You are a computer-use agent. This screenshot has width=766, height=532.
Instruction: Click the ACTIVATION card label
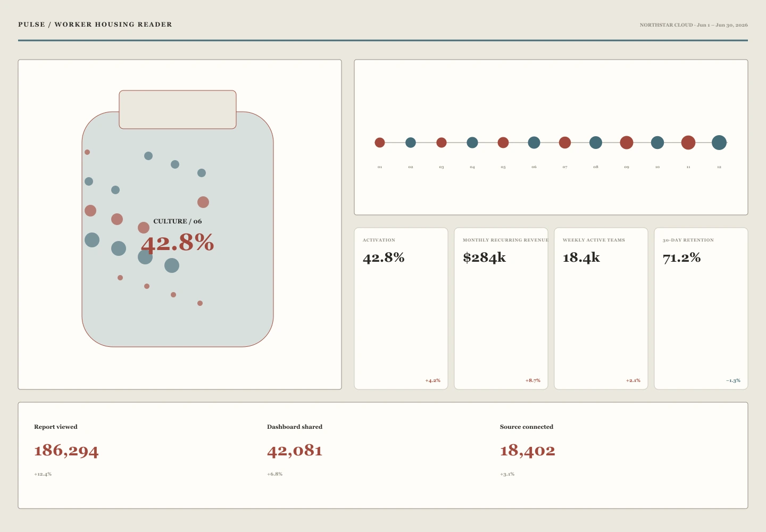click(379, 240)
